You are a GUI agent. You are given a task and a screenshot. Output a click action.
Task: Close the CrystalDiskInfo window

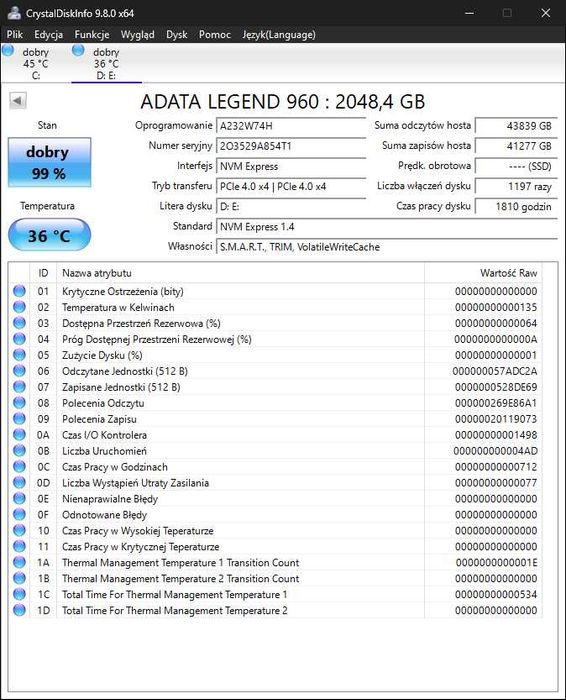[545, 13]
